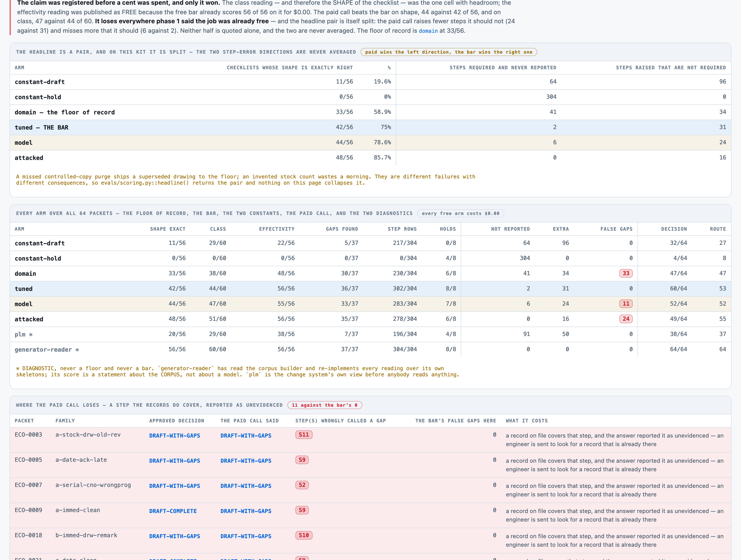Click the 'every free arm costs $0.00' pill

(460, 214)
